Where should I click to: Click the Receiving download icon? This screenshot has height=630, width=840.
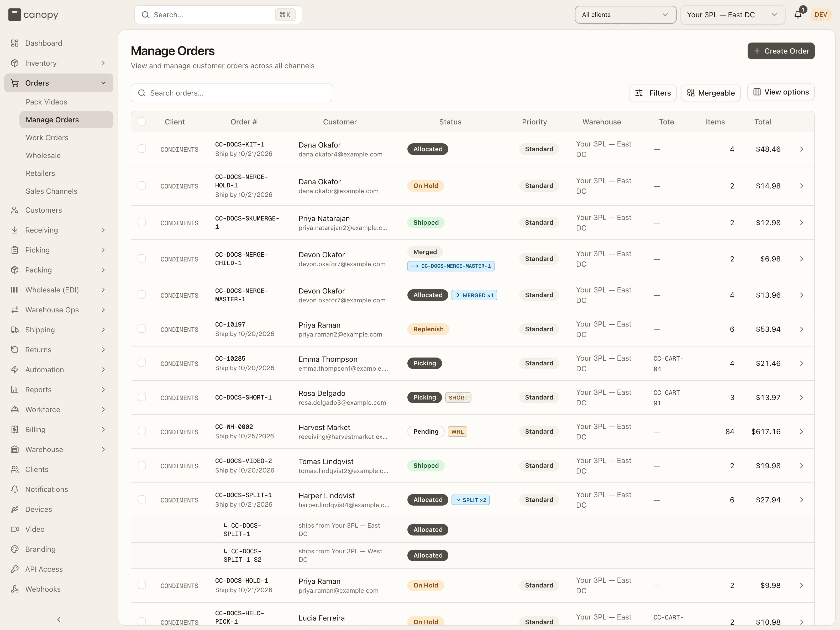click(14, 230)
